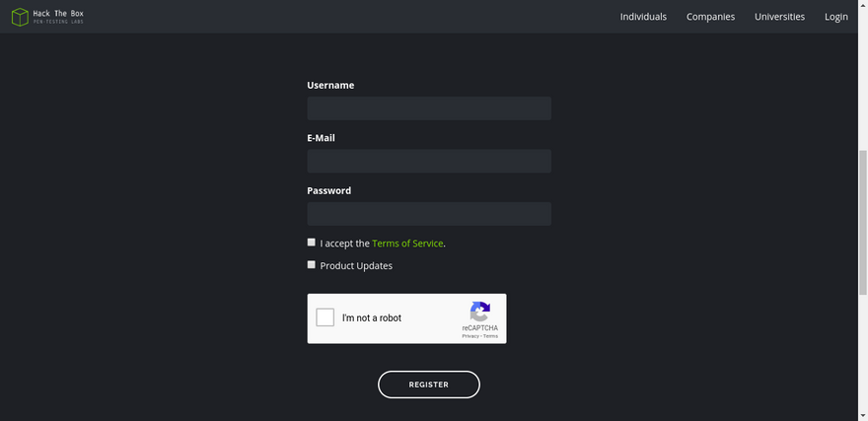Open the Companies menu item

pyautogui.click(x=711, y=17)
